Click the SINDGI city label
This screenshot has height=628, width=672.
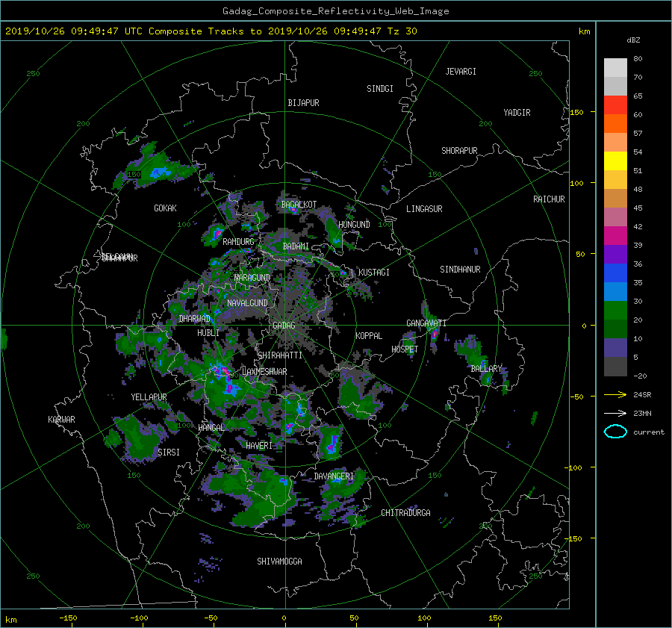tap(380, 89)
